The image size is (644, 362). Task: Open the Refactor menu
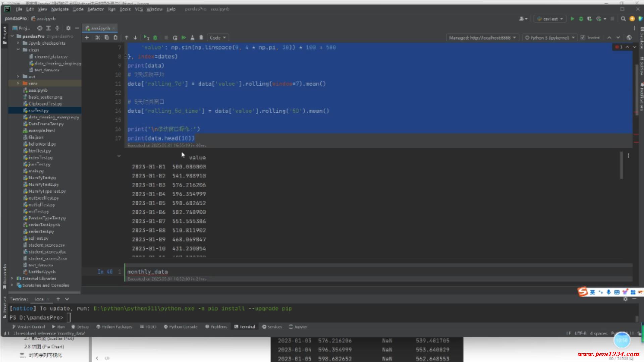tap(96, 9)
